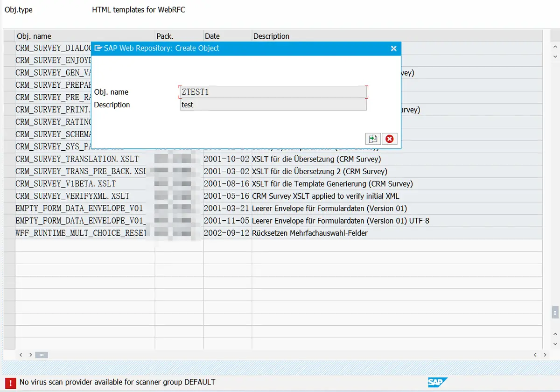Sort by the Description column header in the table
The width and height of the screenshot is (560, 392).
(397, 36)
